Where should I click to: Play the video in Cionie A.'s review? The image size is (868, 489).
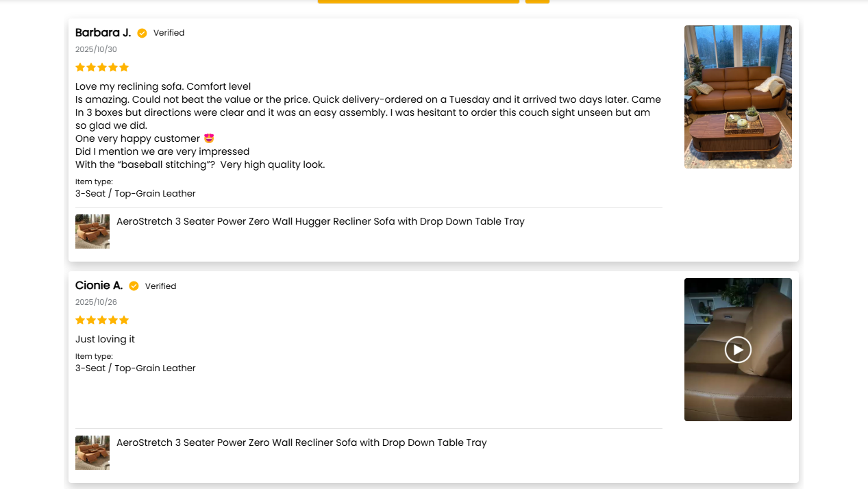pos(738,349)
